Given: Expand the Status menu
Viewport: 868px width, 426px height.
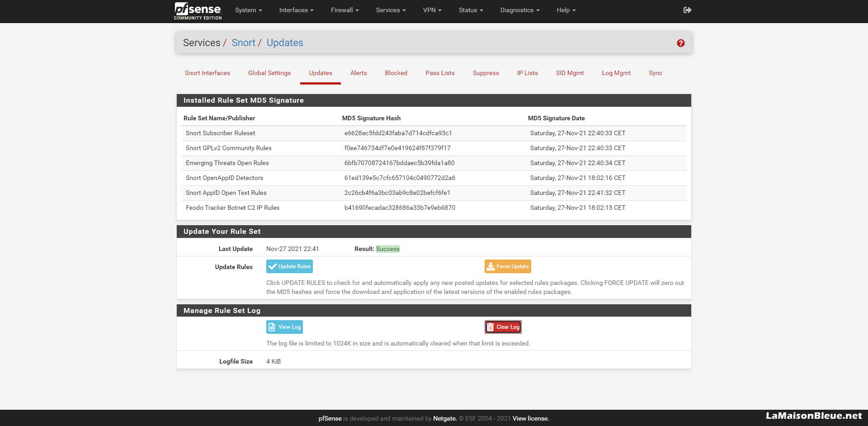Looking at the screenshot, I should coord(471,10).
